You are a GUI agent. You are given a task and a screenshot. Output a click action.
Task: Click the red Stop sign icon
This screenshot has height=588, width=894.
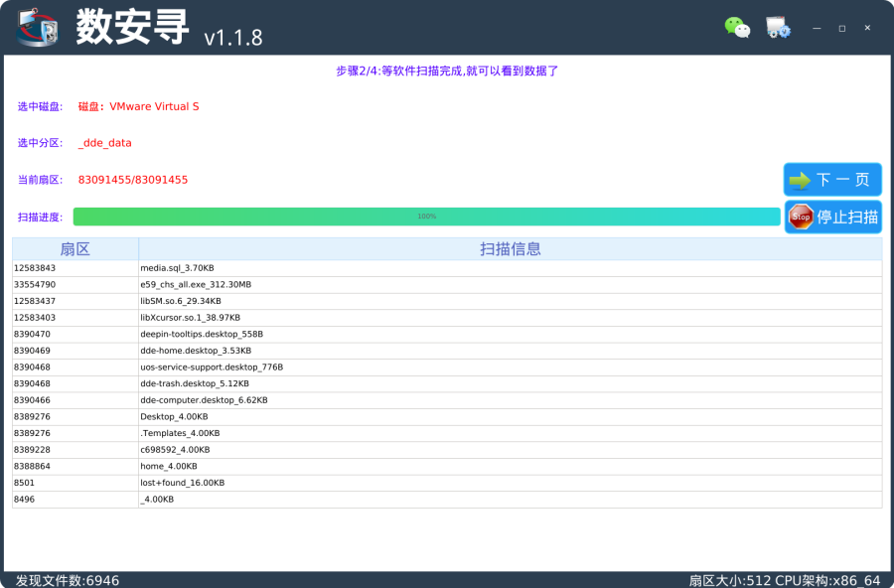801,217
